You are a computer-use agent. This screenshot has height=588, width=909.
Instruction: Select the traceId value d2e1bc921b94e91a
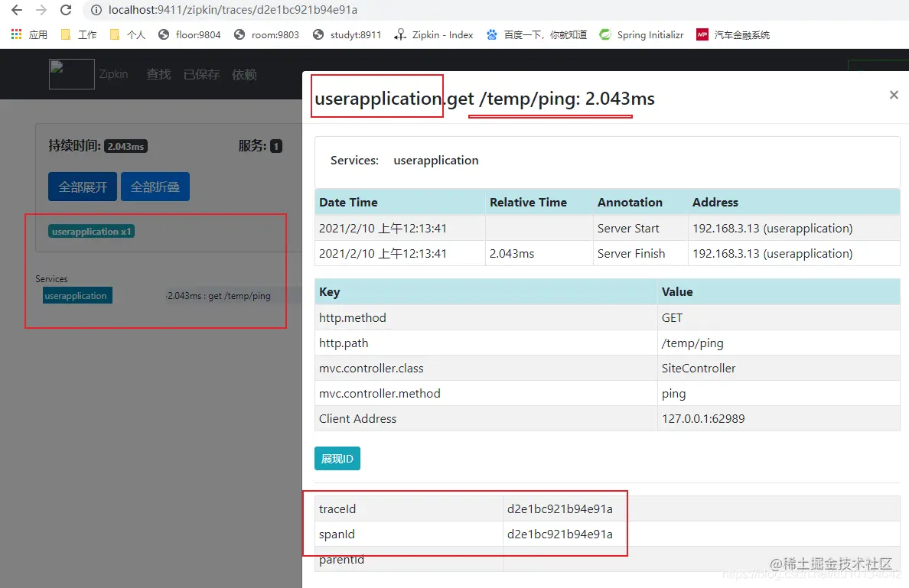click(559, 508)
